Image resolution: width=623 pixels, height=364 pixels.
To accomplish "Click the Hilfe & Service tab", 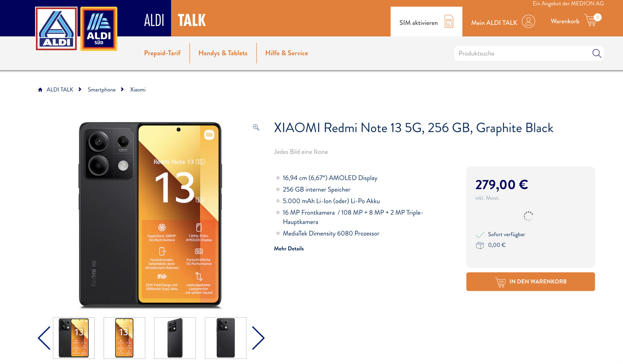I will tap(287, 53).
